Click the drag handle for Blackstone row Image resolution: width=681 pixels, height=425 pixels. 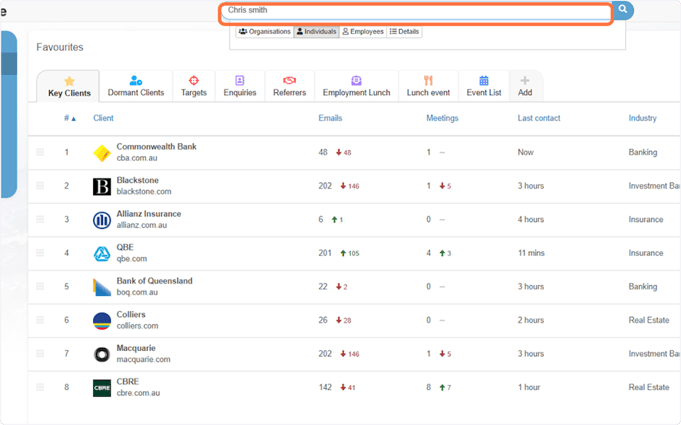tap(40, 185)
